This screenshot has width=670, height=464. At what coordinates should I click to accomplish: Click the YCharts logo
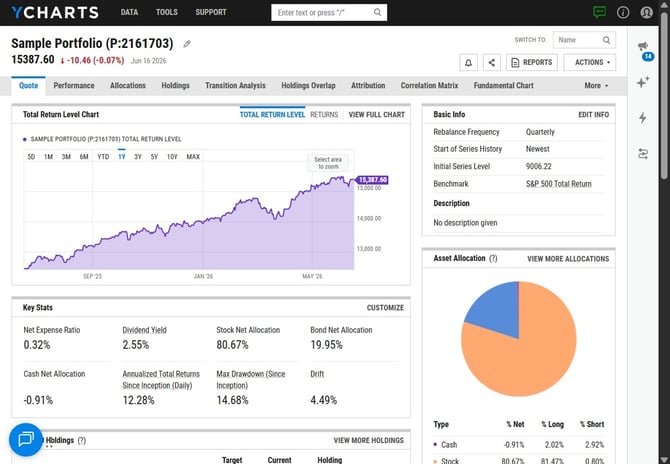click(x=55, y=12)
